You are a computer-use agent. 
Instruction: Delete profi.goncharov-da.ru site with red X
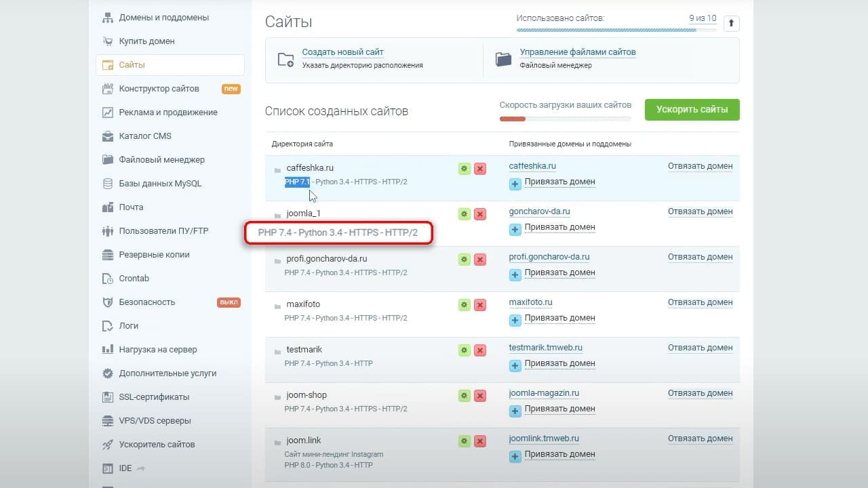480,260
